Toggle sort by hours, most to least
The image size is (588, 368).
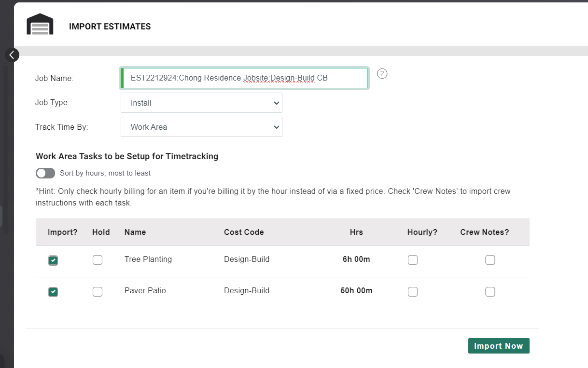[45, 173]
